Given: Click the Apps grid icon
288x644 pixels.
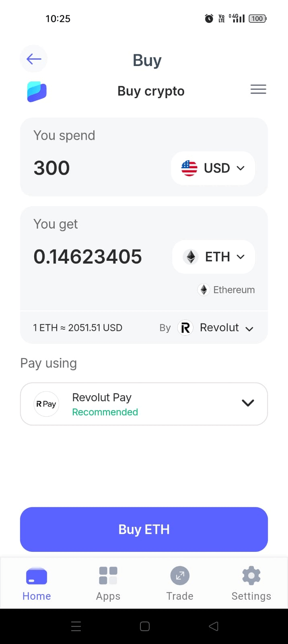Looking at the screenshot, I should pos(108,576).
